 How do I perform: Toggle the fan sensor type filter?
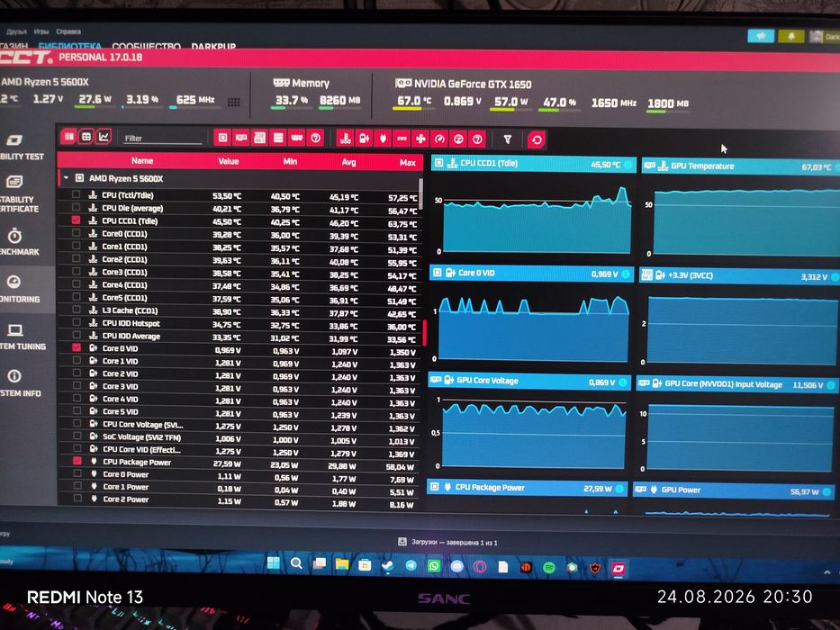click(420, 139)
